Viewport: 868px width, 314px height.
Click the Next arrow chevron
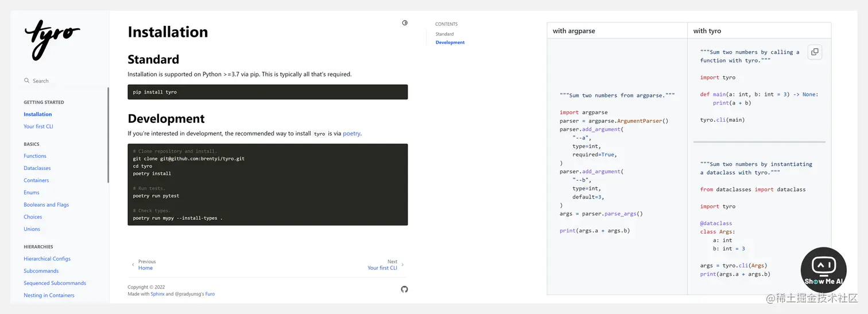pos(402,265)
